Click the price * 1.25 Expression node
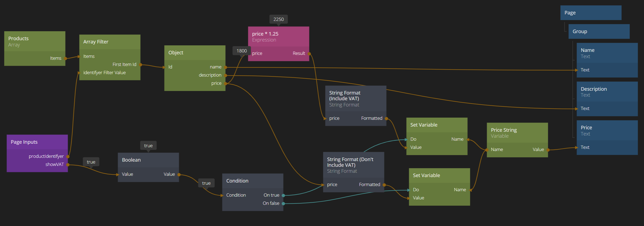Viewport: 644px width, 226px height. pos(278,36)
